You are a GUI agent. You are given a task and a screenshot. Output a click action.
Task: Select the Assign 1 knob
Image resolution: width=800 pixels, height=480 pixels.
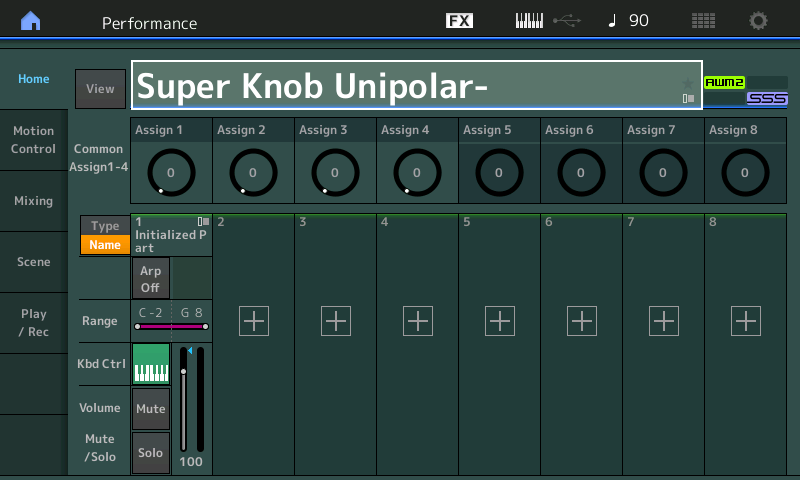[171, 172]
